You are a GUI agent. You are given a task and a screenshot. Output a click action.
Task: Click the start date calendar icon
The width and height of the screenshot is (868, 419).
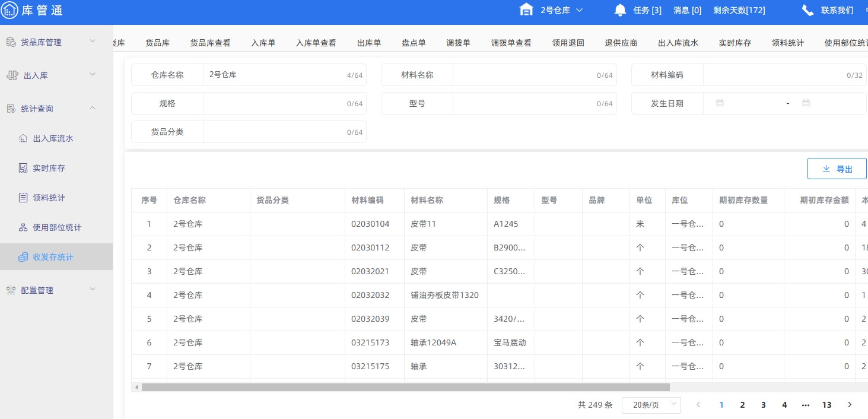point(720,103)
